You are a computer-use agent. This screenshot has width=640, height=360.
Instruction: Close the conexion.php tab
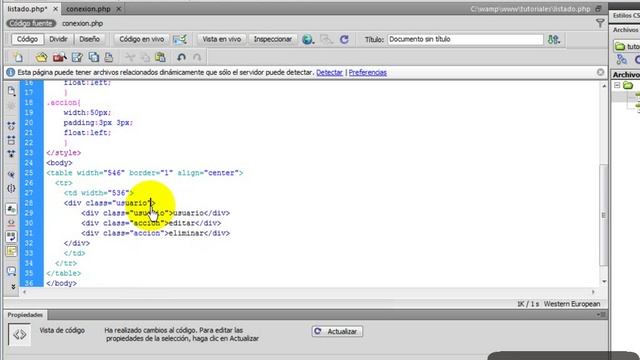[118, 9]
